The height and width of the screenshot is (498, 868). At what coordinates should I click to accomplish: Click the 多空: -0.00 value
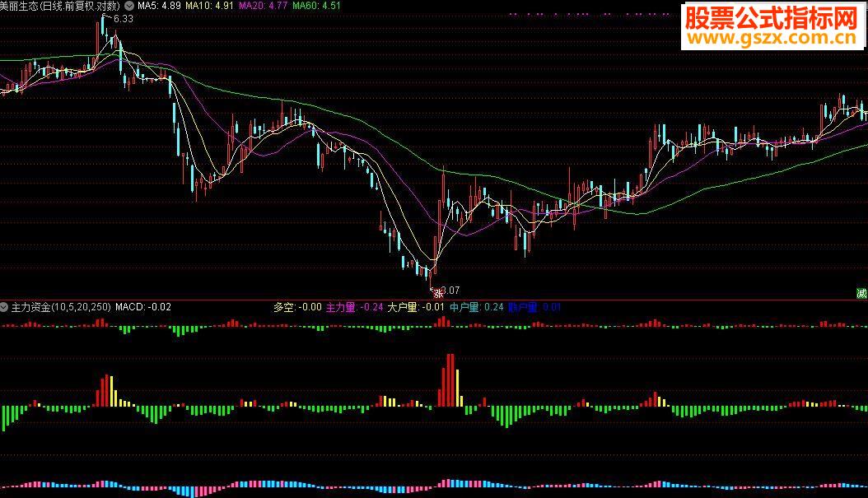[297, 306]
